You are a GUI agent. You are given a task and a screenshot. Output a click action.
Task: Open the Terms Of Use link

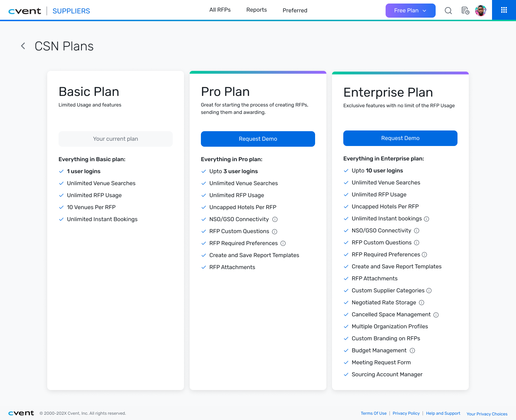pyautogui.click(x=374, y=413)
